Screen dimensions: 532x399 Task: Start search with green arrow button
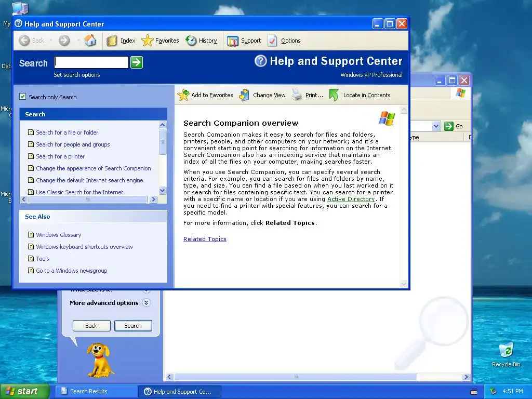[137, 62]
